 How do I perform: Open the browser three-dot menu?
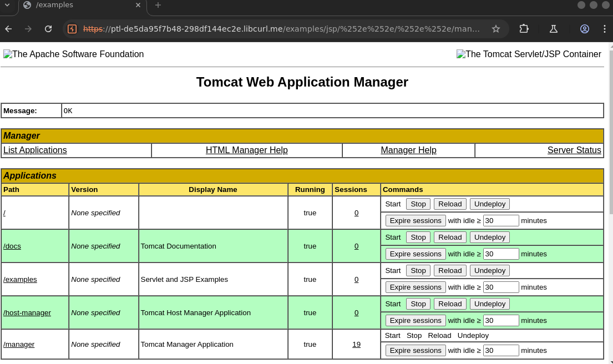tap(604, 29)
